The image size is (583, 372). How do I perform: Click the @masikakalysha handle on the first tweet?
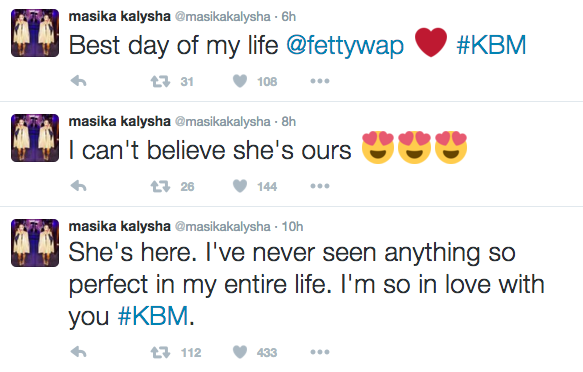tap(222, 17)
